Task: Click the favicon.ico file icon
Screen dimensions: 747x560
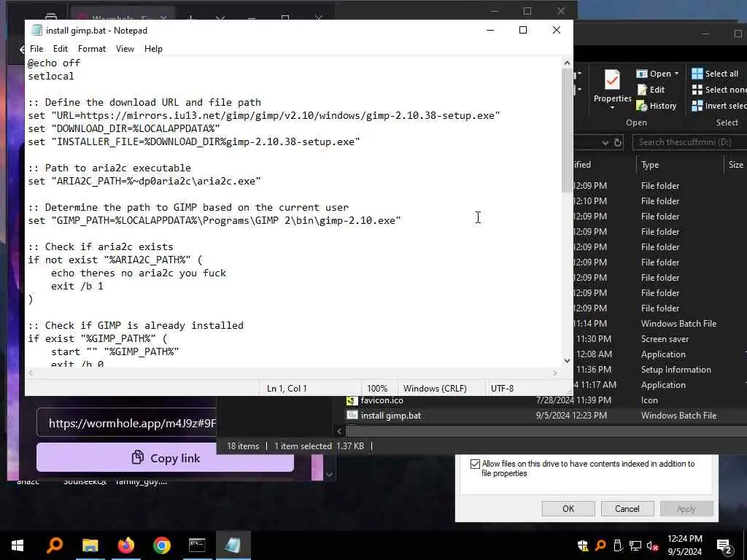Action: point(352,400)
